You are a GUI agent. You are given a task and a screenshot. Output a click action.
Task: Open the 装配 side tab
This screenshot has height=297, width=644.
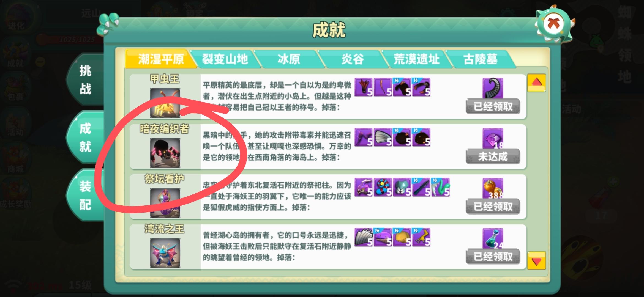point(85,195)
